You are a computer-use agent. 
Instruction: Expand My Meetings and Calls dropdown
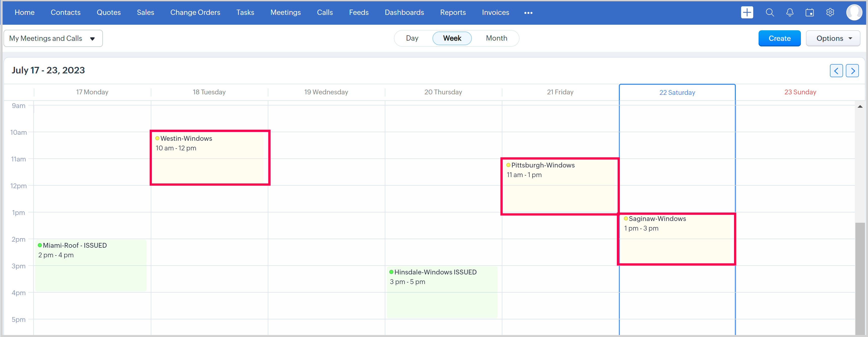pos(53,38)
